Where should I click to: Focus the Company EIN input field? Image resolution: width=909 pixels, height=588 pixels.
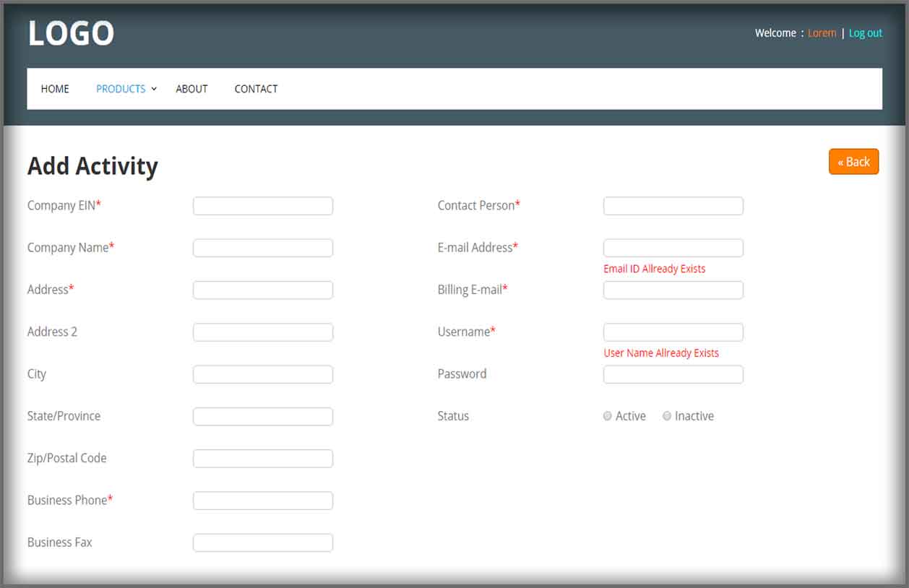(262, 206)
